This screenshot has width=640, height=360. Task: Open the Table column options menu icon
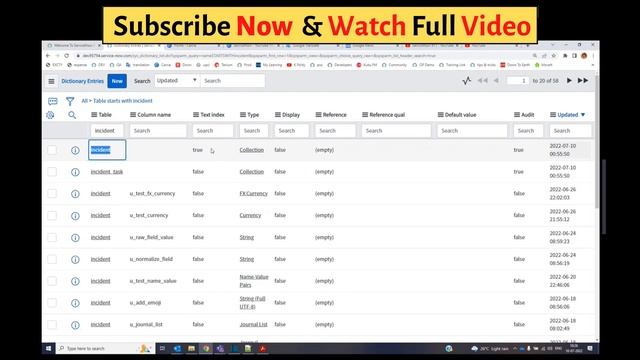(94, 115)
